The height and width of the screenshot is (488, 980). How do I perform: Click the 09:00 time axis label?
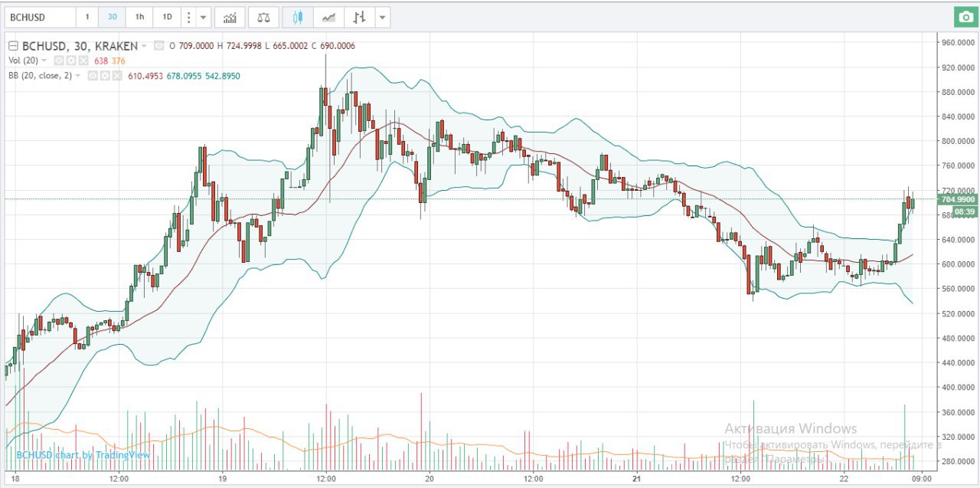click(x=922, y=478)
